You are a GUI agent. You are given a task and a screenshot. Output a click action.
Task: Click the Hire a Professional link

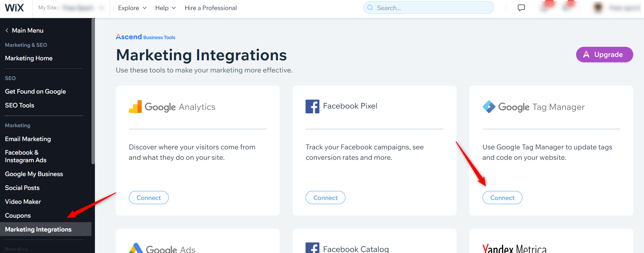point(211,8)
